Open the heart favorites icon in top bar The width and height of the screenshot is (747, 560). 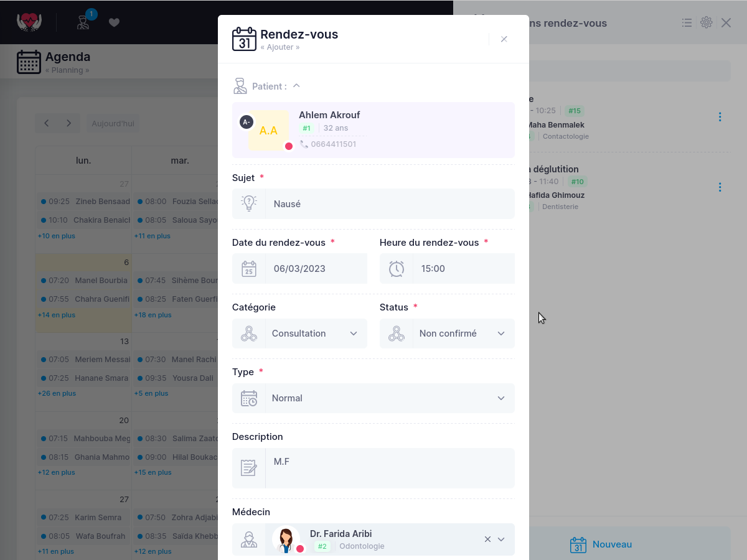tap(114, 22)
